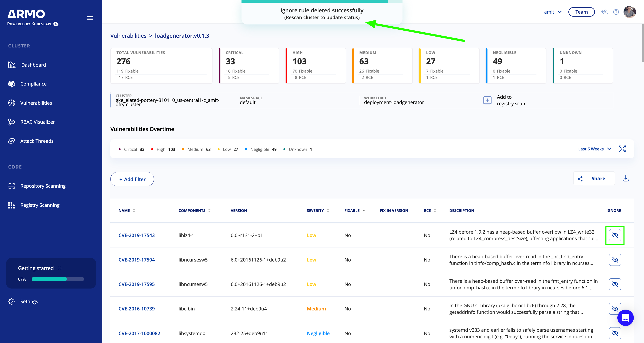
Task: Click the Add filter button
Action: (132, 179)
